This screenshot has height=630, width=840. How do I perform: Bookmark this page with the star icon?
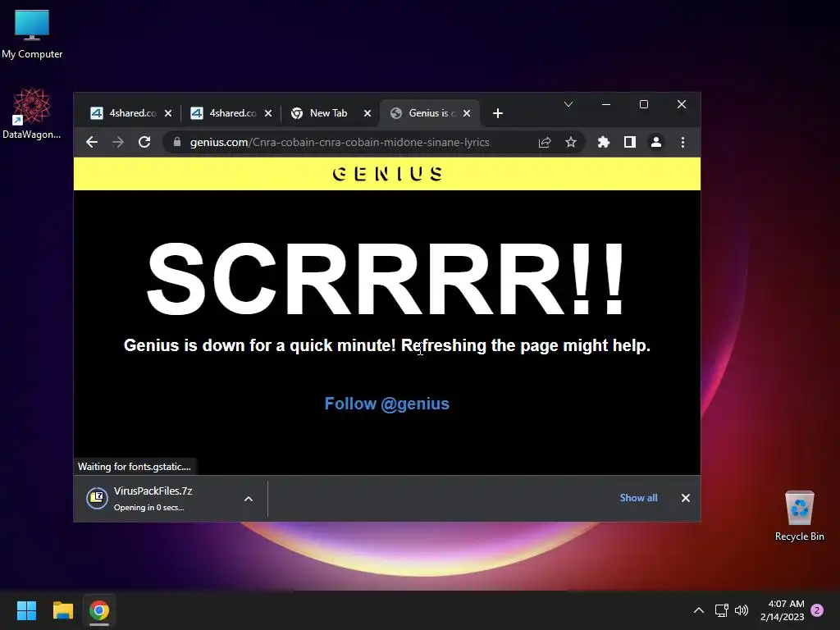coord(571,142)
